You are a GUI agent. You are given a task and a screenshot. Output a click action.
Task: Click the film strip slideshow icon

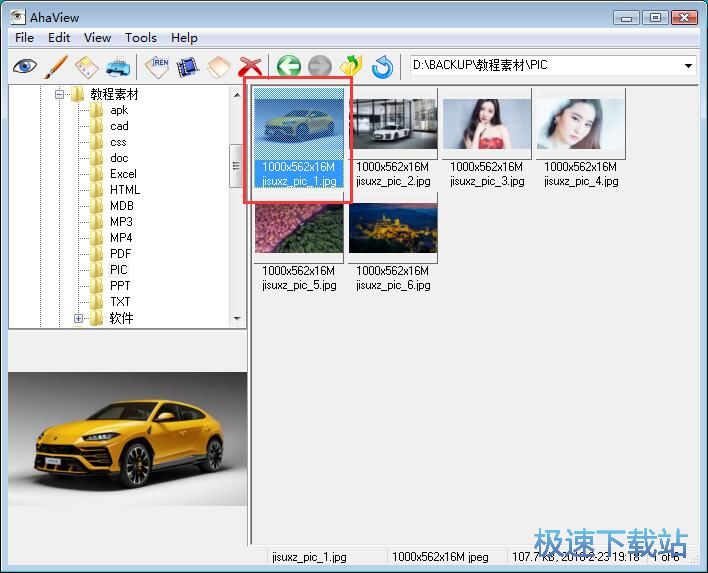(187, 67)
